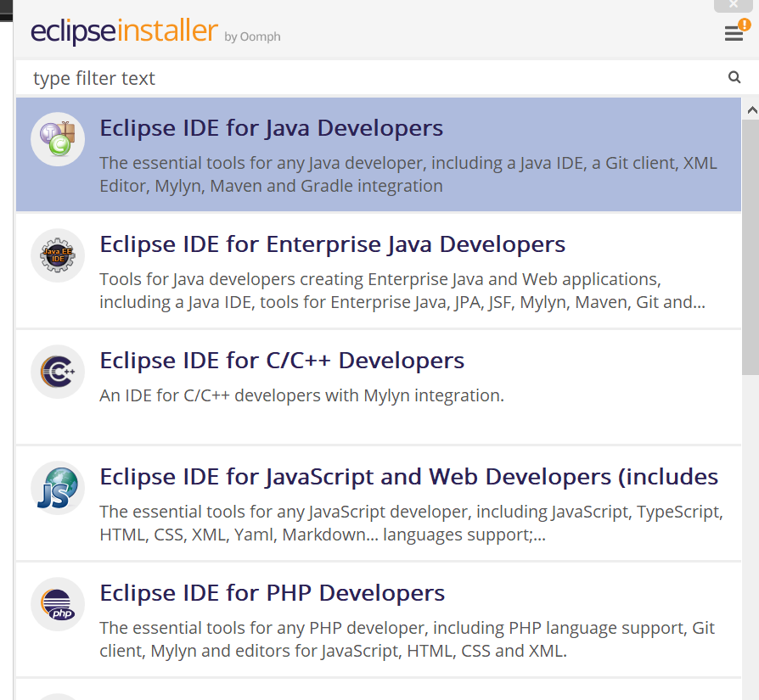The width and height of the screenshot is (759, 700).
Task: Click the Eclipse IDE for Java Developers icon
Action: pos(57,138)
